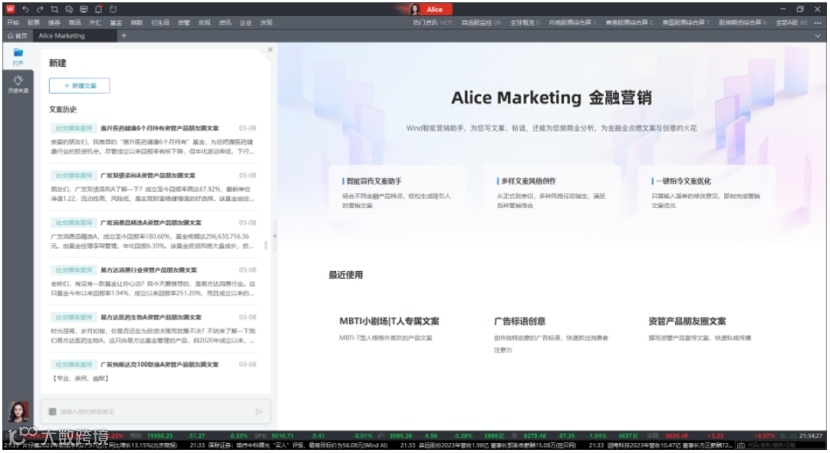
Task: Go to the 首页 home tab
Action: (x=17, y=35)
